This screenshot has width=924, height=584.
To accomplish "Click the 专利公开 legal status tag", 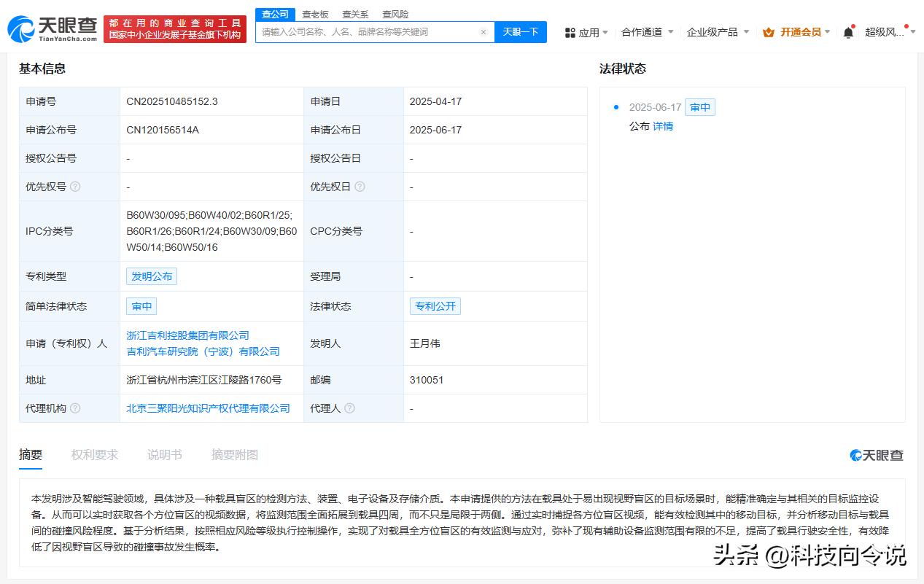I will pos(435,306).
